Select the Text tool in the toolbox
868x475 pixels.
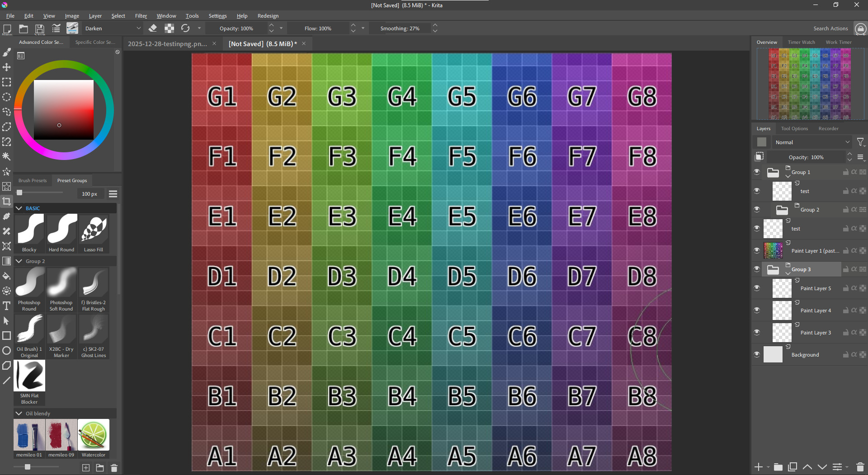coord(6,306)
